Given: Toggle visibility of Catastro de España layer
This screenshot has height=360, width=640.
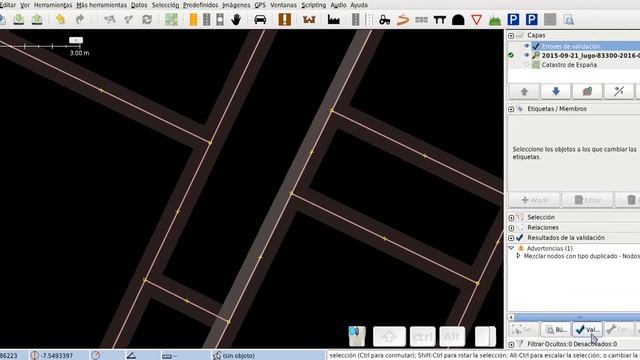Looking at the screenshot, I should tap(527, 64).
